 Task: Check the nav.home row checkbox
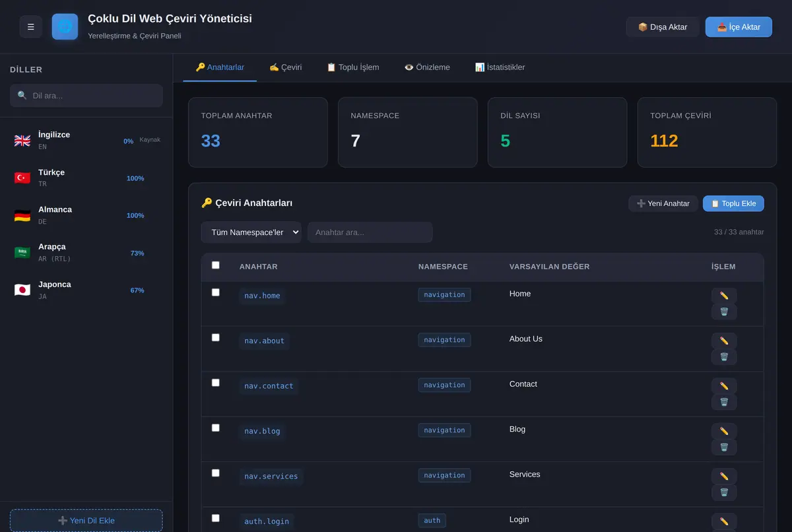(215, 292)
